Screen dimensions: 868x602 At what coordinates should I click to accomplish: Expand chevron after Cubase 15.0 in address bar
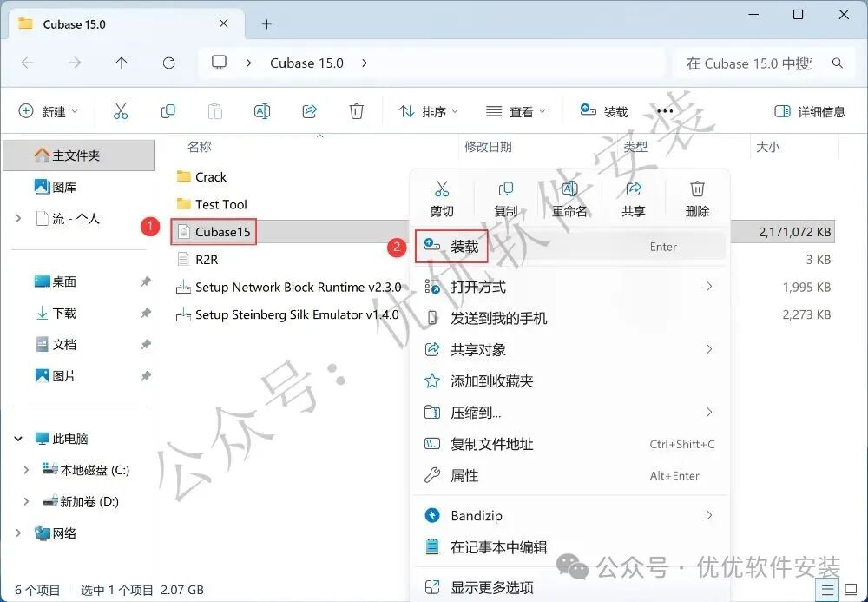pyautogui.click(x=365, y=63)
